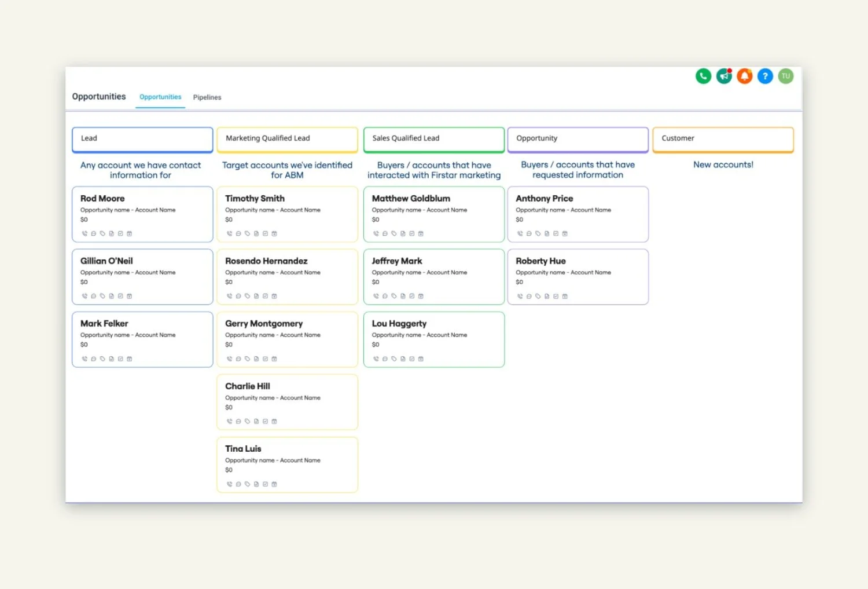Click the calendar icon on Lou Haggerty card
The height and width of the screenshot is (589, 868).
pyautogui.click(x=421, y=358)
